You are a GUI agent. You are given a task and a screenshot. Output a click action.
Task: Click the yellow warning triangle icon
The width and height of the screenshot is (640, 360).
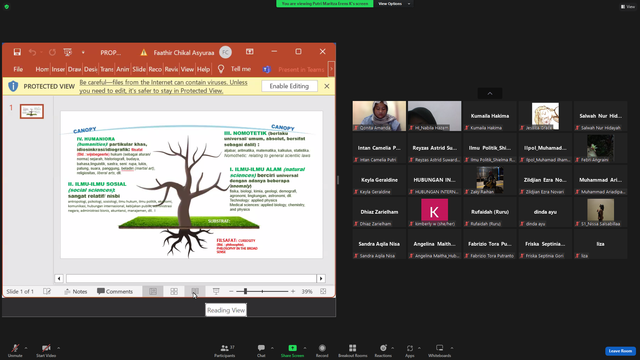(x=144, y=52)
